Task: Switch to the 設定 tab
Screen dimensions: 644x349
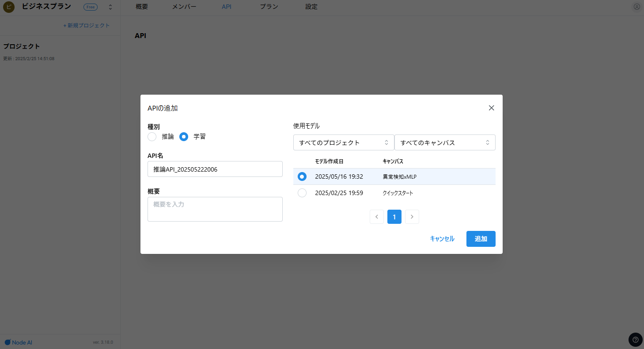Action: [311, 7]
